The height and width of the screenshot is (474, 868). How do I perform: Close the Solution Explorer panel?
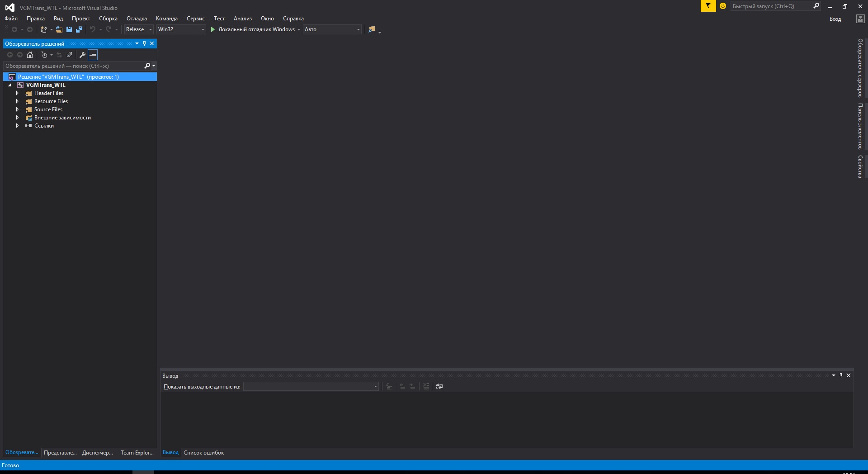(152, 43)
